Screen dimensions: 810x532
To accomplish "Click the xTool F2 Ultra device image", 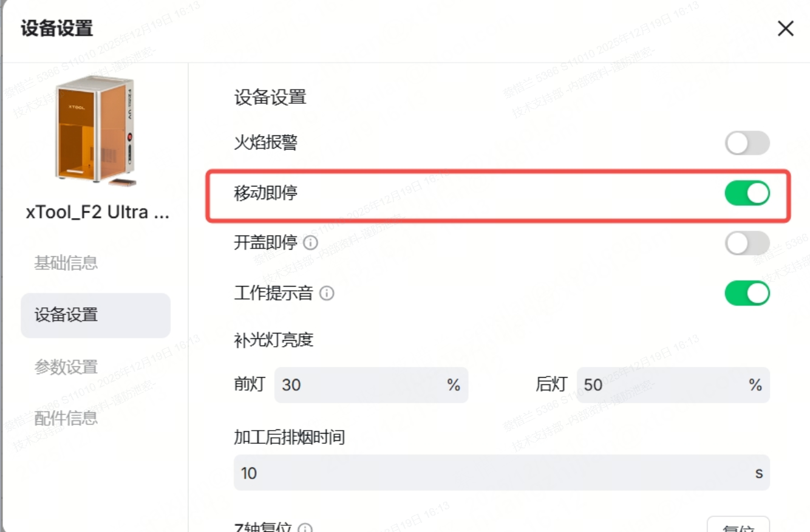I will (x=95, y=130).
